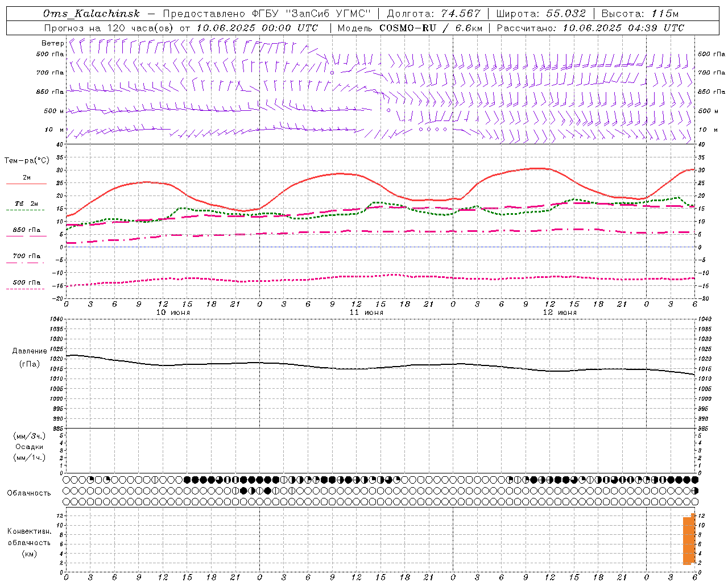Click the (мм/3ч.) unit label
Screen dimensions: 728x582
coord(30,436)
